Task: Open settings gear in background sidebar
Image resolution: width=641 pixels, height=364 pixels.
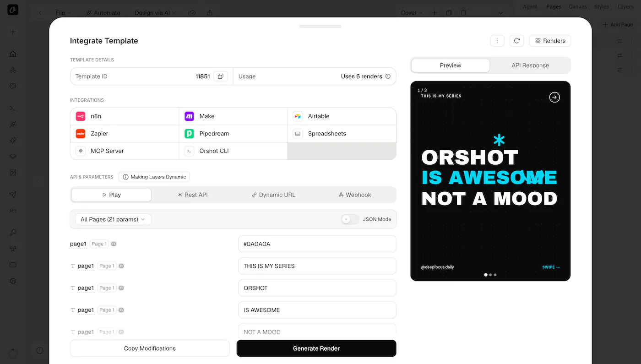Action: click(13, 281)
